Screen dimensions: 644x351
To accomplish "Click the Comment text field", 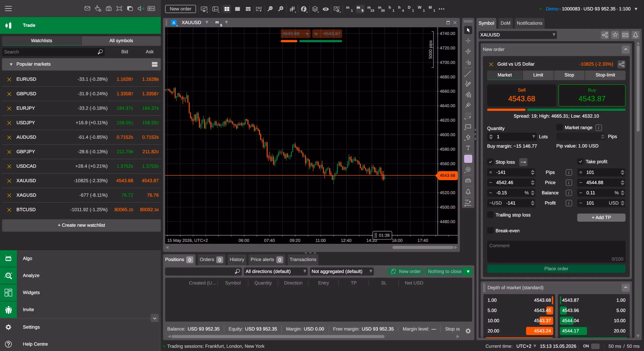I will pyautogui.click(x=556, y=252).
